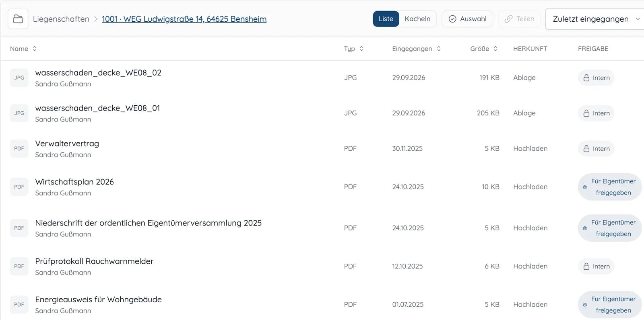The image size is (644, 320).
Task: Click the date 30.11.2025
Action: tap(407, 149)
